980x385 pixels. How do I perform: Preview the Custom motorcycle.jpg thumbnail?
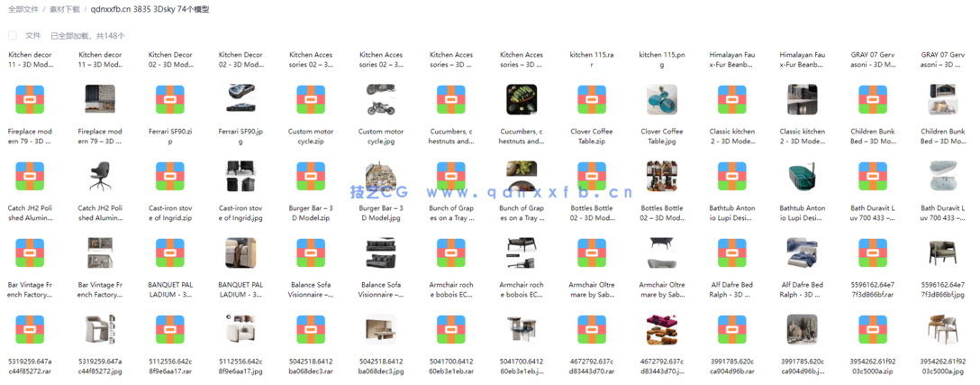(381, 99)
